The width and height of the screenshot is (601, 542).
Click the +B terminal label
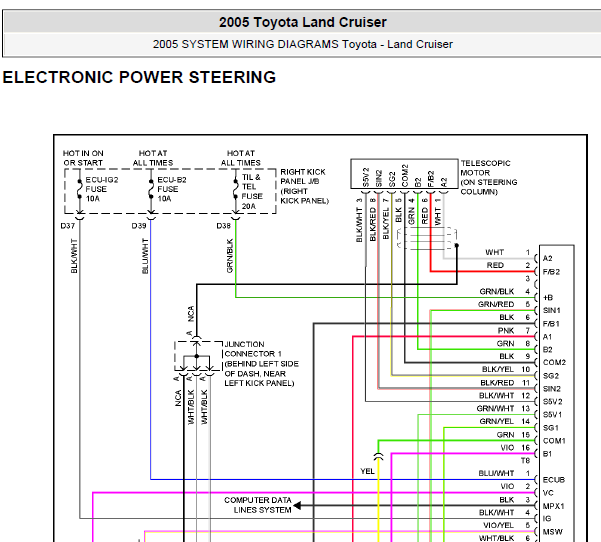(x=548, y=297)
